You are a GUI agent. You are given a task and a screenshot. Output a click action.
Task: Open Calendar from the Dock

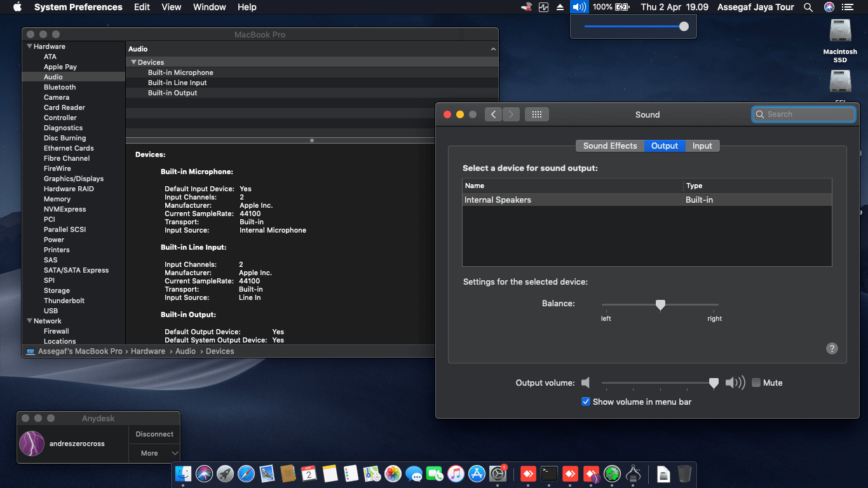tap(309, 473)
